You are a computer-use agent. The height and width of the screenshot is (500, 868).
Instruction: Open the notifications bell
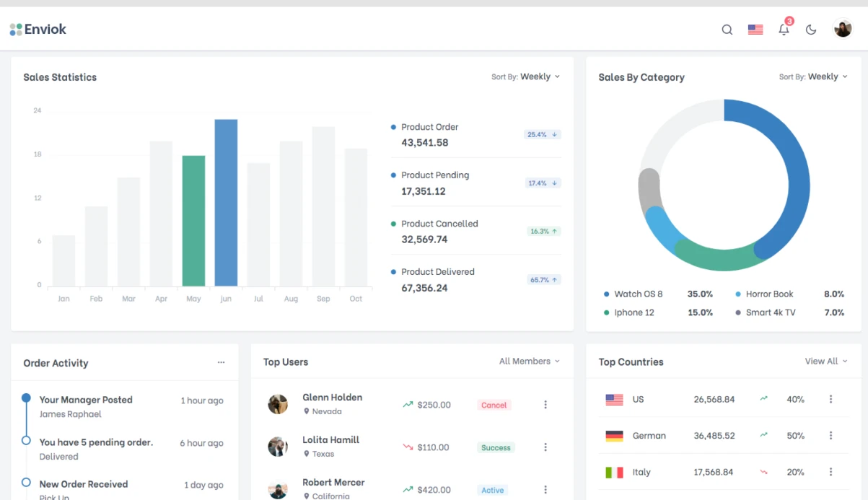pos(784,30)
